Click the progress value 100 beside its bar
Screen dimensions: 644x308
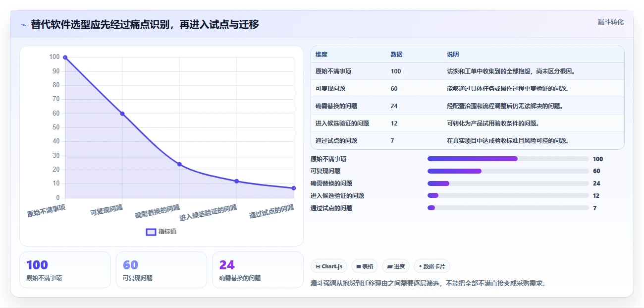pos(598,159)
